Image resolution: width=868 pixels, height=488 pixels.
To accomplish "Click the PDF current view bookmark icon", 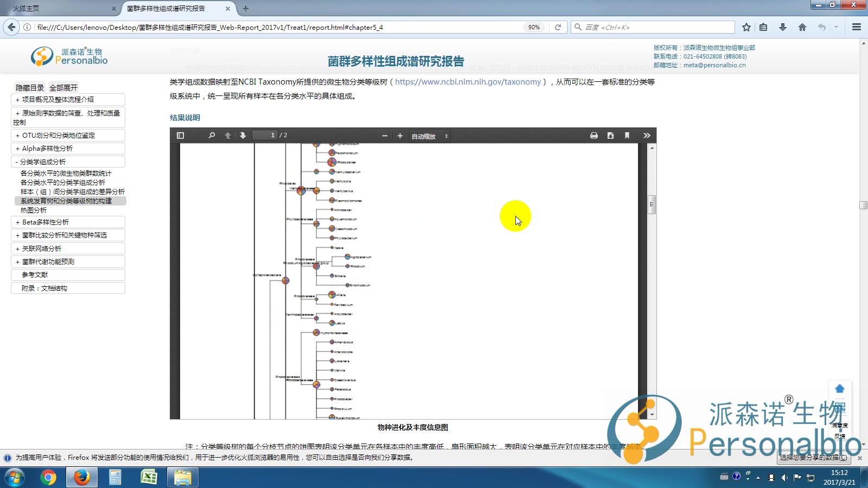I will [x=627, y=136].
